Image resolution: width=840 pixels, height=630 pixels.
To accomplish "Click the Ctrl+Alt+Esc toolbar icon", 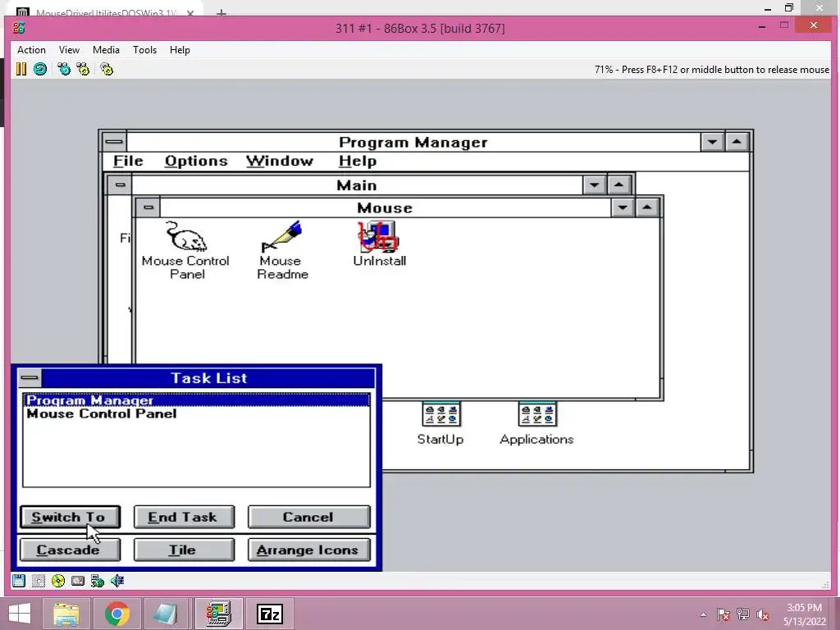I will (x=83, y=69).
